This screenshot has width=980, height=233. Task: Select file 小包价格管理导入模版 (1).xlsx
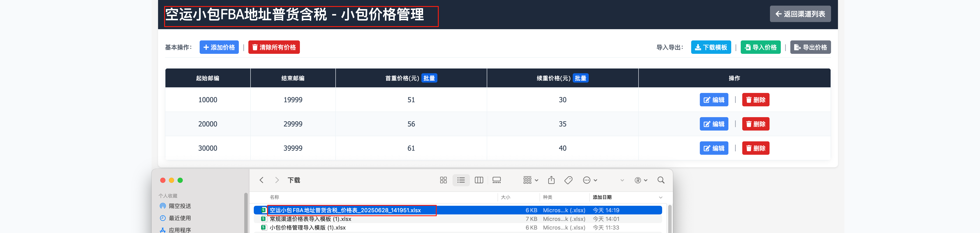[458, 228]
